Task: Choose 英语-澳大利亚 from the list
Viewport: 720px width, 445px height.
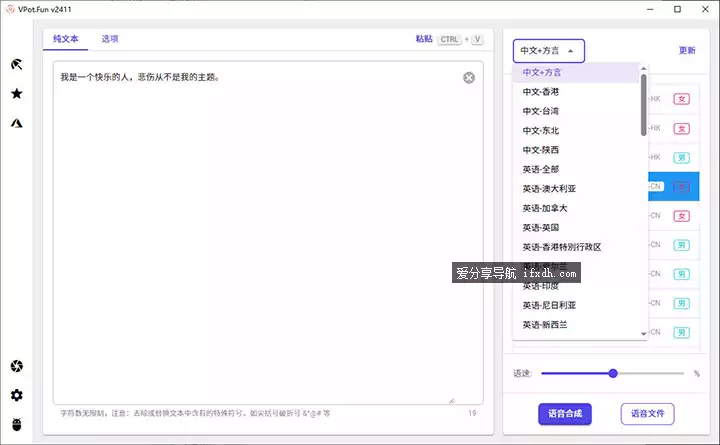Action: 576,189
